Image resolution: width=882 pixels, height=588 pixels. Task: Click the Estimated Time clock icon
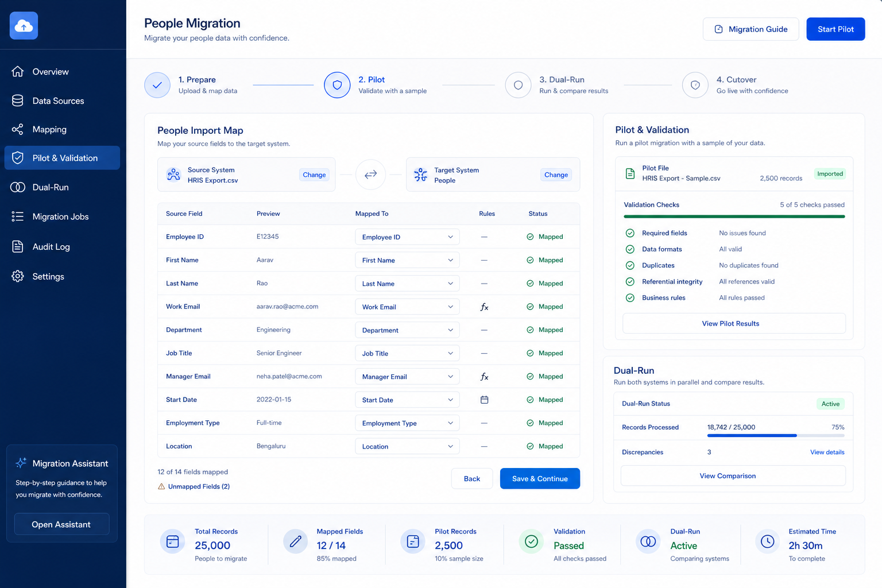(768, 541)
